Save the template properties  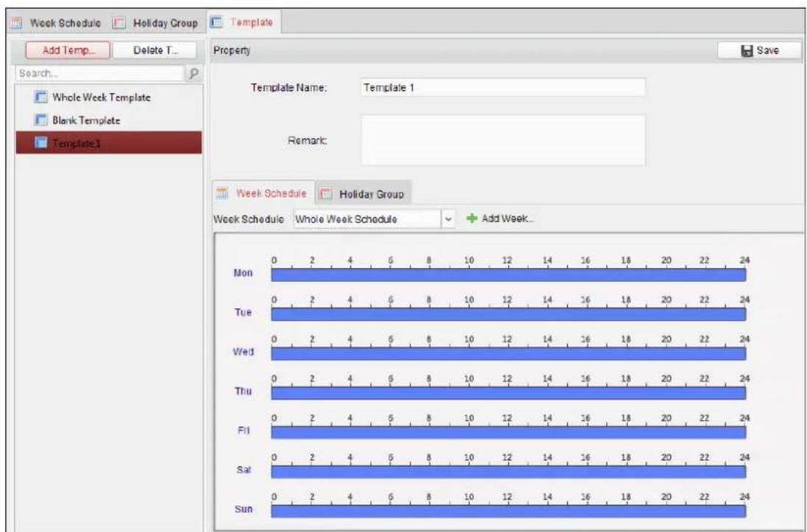[760, 51]
